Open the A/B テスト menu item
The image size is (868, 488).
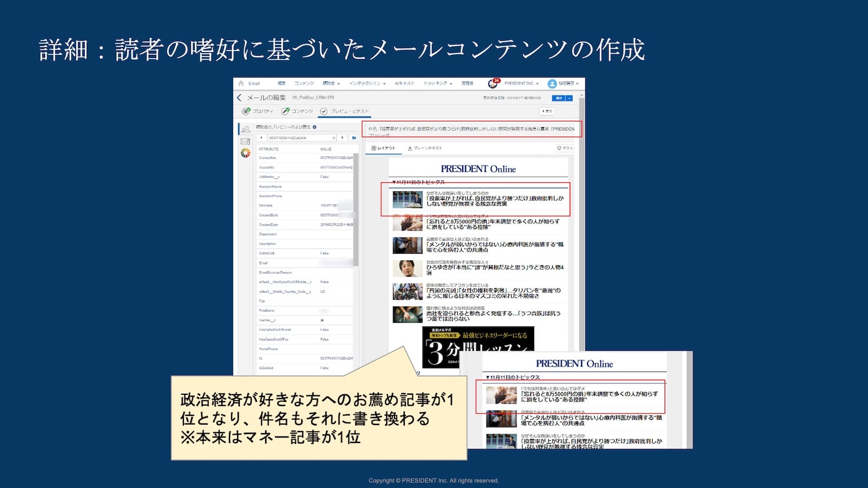pyautogui.click(x=404, y=84)
